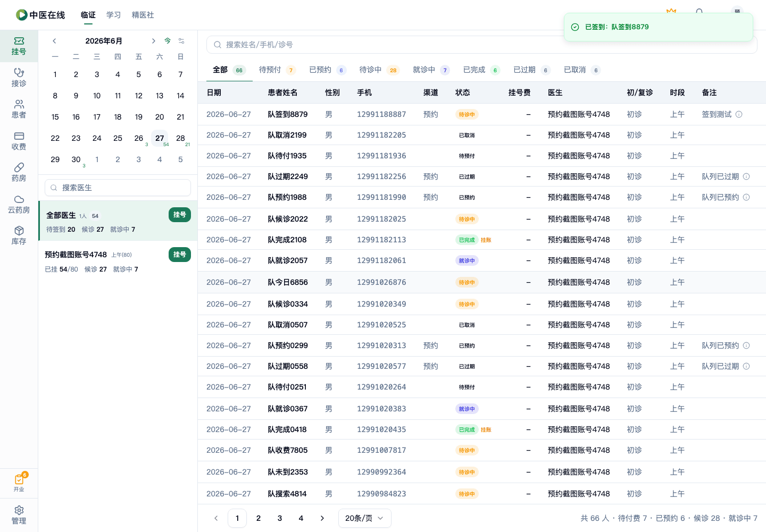Click search magnifier in patient search bar
The image size is (766, 532).
(218, 45)
